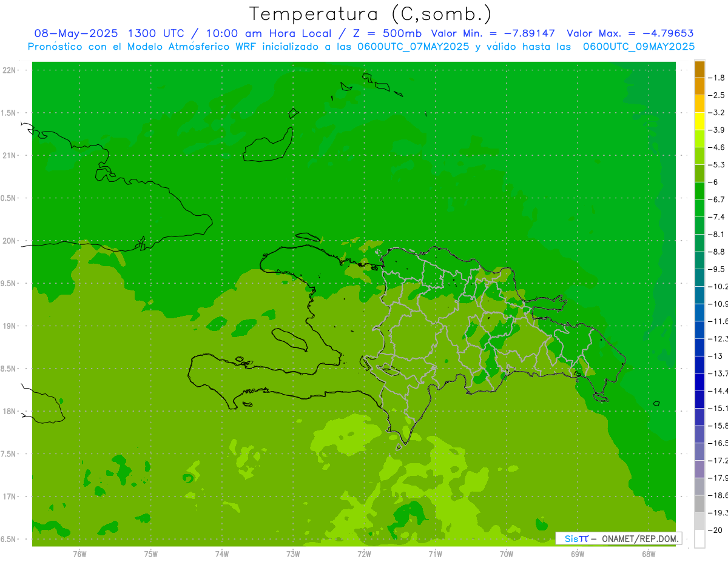Pick the gray swatch between -18.6 and -19.3
The height and width of the screenshot is (562, 728).
point(699,504)
